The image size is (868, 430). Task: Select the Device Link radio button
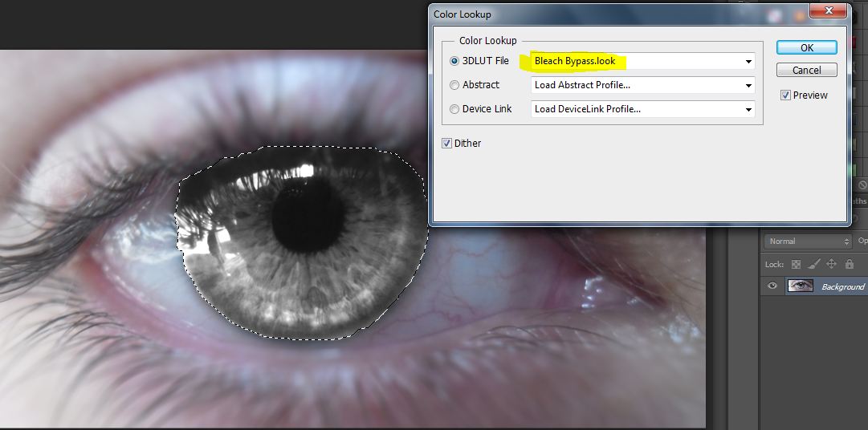click(x=454, y=110)
